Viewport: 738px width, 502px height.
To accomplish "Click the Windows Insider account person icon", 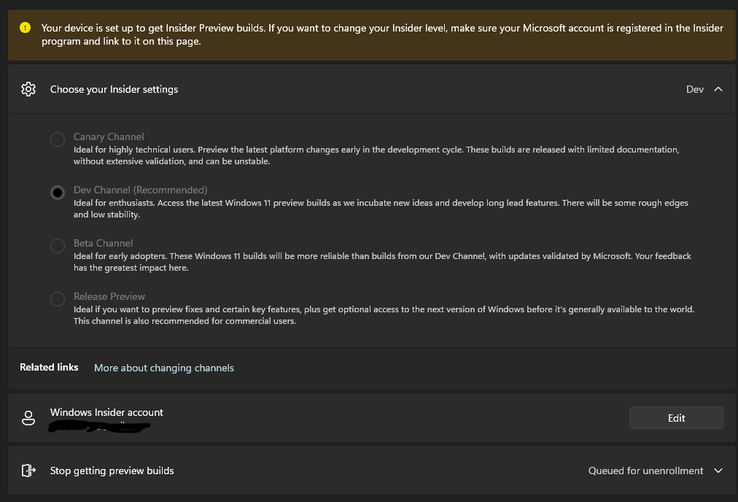I will 28,419.
